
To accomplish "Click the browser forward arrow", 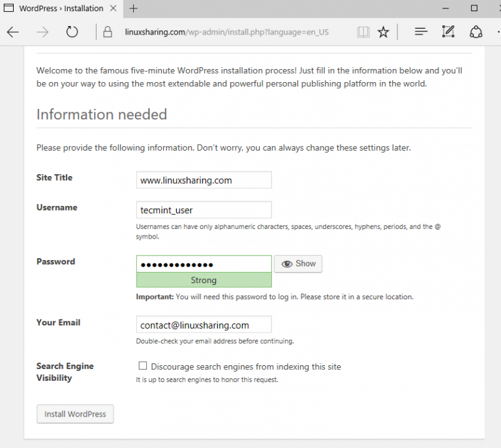I will (x=42, y=32).
